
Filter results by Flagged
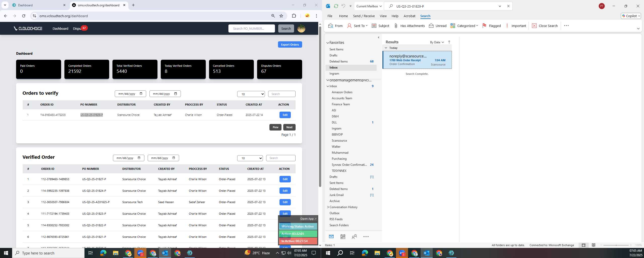coord(492,26)
